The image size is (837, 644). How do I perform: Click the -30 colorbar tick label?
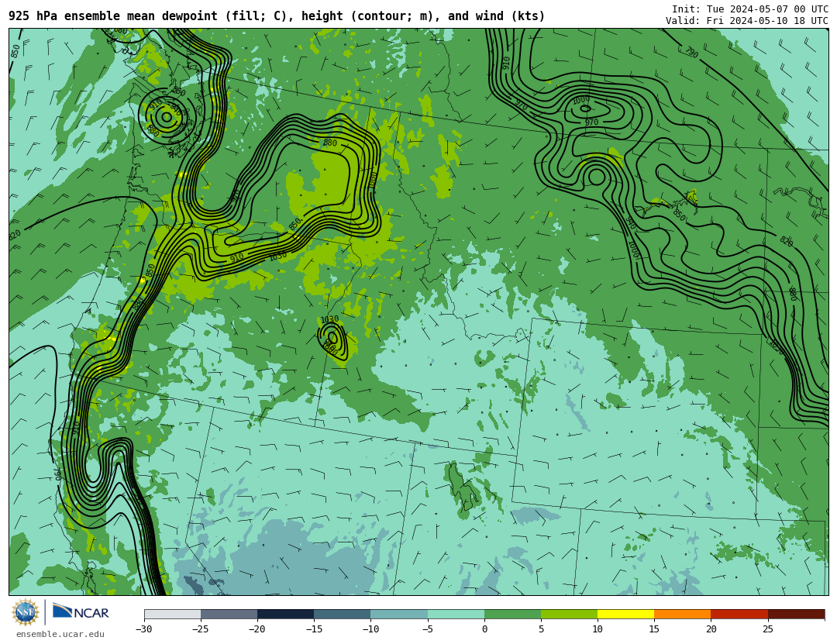[143, 629]
